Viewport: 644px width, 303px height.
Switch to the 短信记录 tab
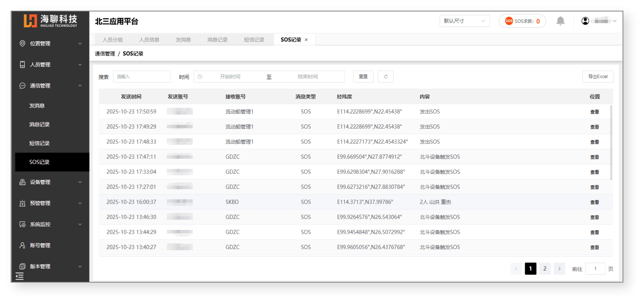click(x=254, y=40)
